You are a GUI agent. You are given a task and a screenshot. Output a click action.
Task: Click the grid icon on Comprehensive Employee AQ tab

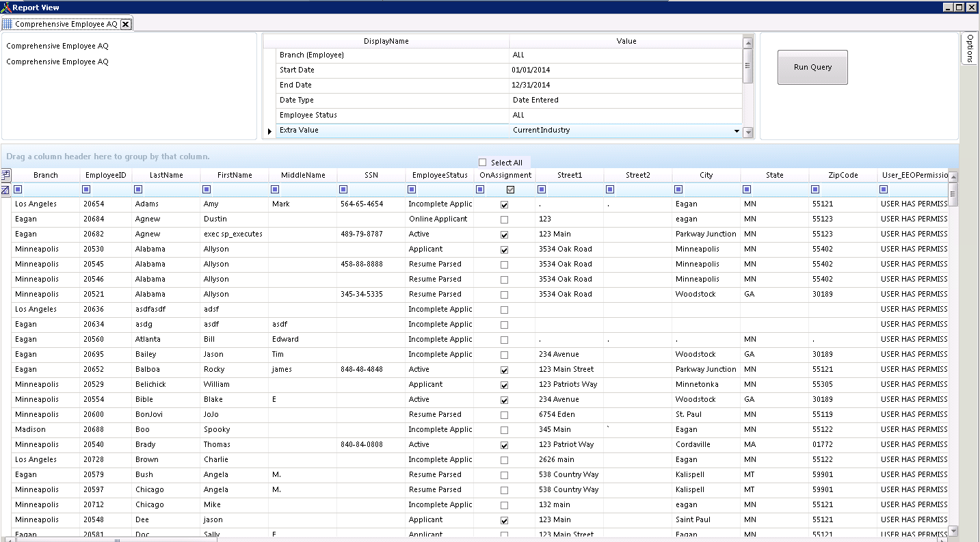[x=8, y=24]
